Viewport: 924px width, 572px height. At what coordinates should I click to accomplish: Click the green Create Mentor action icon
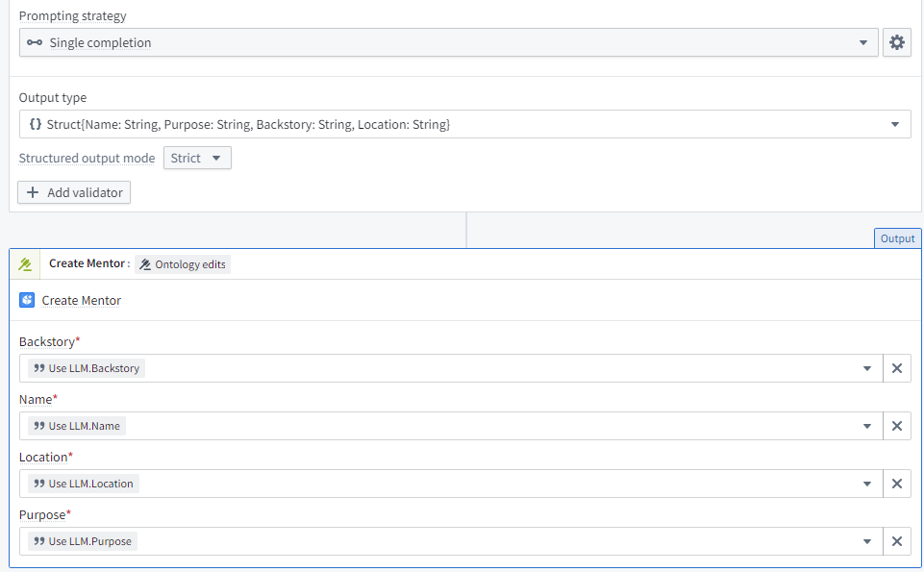pos(25,264)
